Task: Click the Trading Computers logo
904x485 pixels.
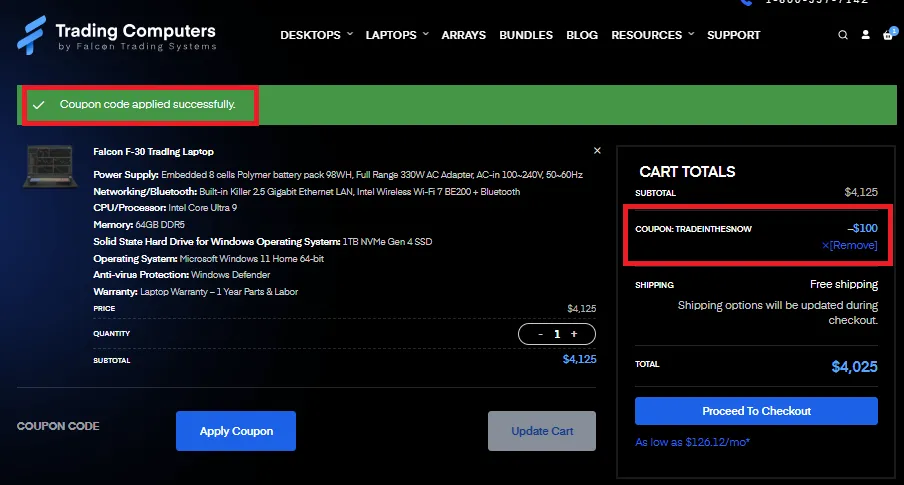Action: (117, 35)
